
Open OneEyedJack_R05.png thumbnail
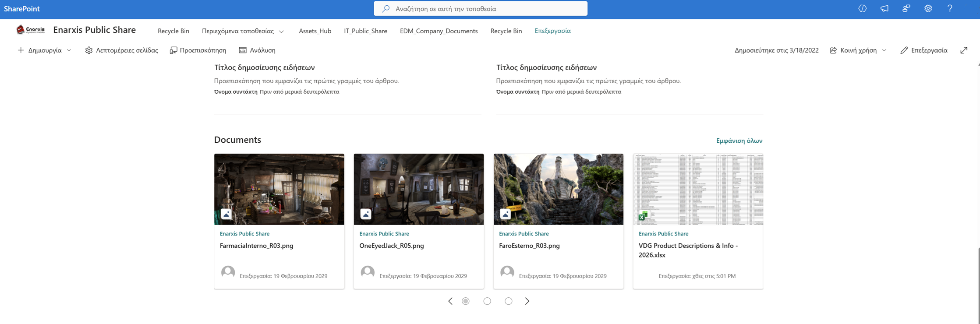[419, 189]
